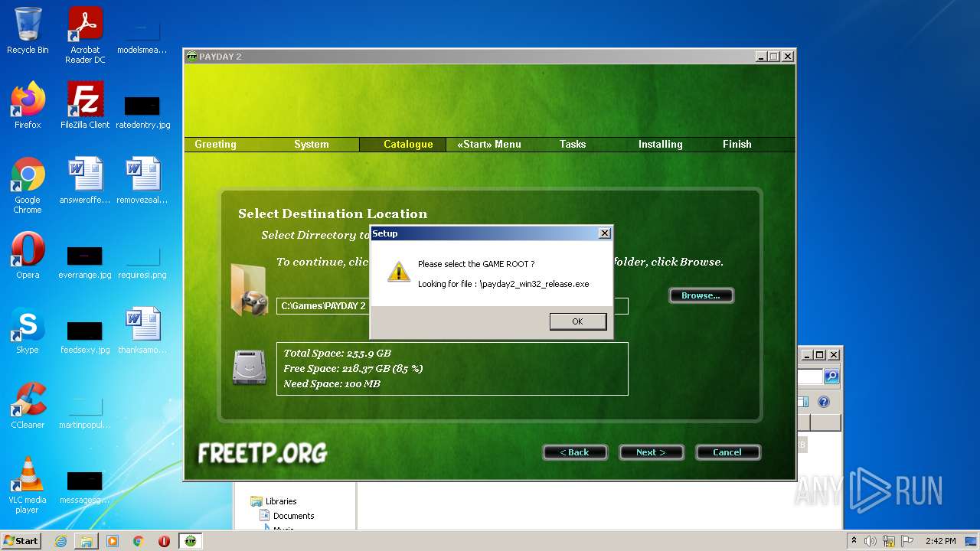The width and height of the screenshot is (980, 551).
Task: Show hidden tray icons arrow
Action: (x=853, y=541)
